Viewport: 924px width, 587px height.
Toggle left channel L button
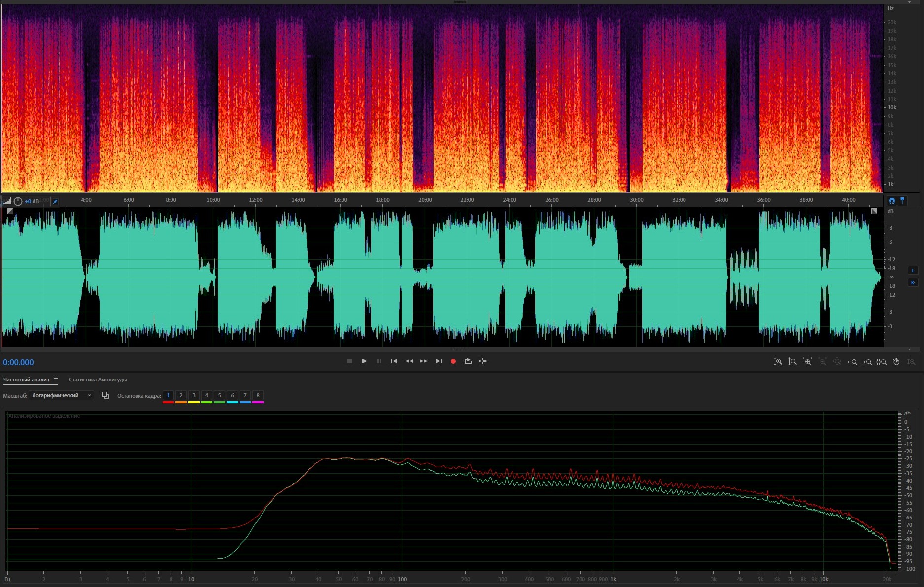(x=913, y=270)
